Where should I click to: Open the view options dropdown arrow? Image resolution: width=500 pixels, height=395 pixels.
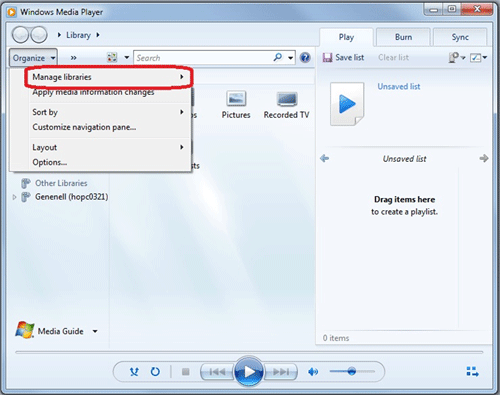click(x=127, y=57)
